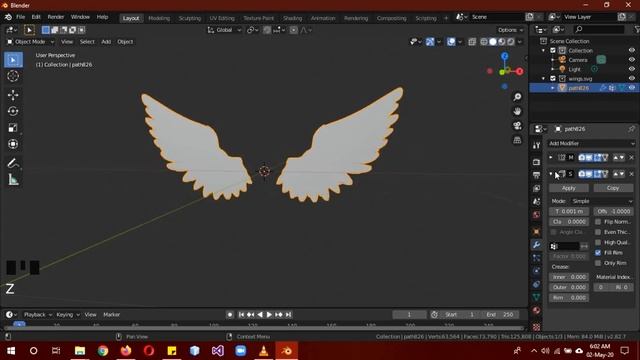Enable the Even Thickness checkbox
Screen dimensions: 640x360
pos(598,232)
